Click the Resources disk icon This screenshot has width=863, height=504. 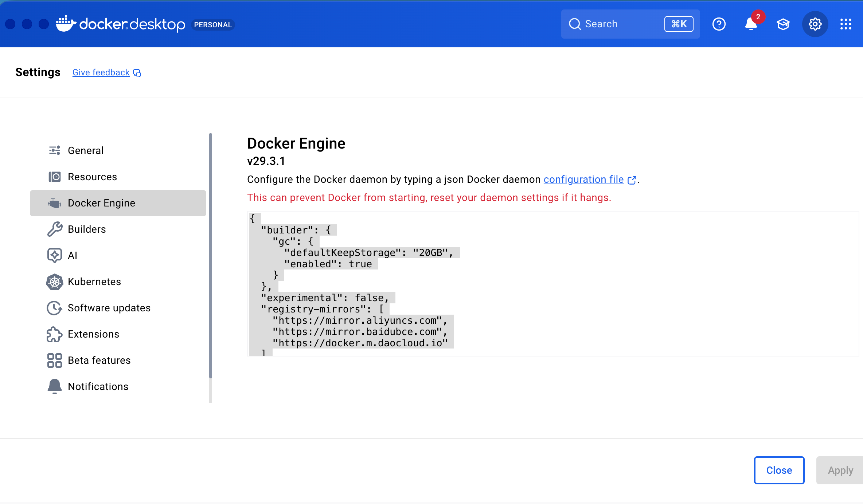coord(55,177)
